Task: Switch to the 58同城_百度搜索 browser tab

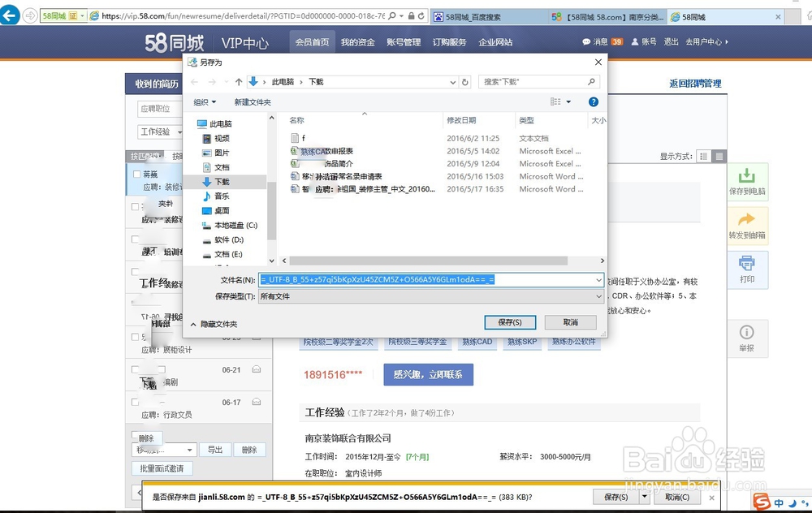Action: (490, 17)
